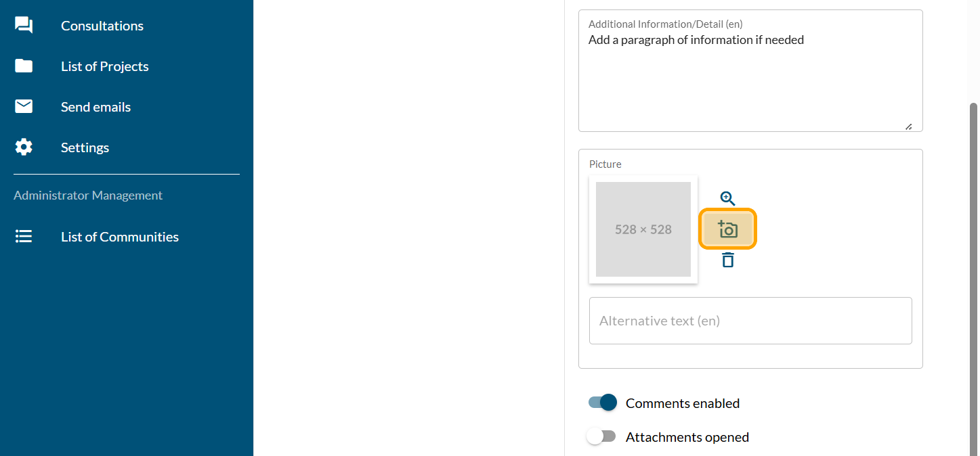
Task: Click the 528 × 528 picture thumbnail
Action: tap(643, 229)
